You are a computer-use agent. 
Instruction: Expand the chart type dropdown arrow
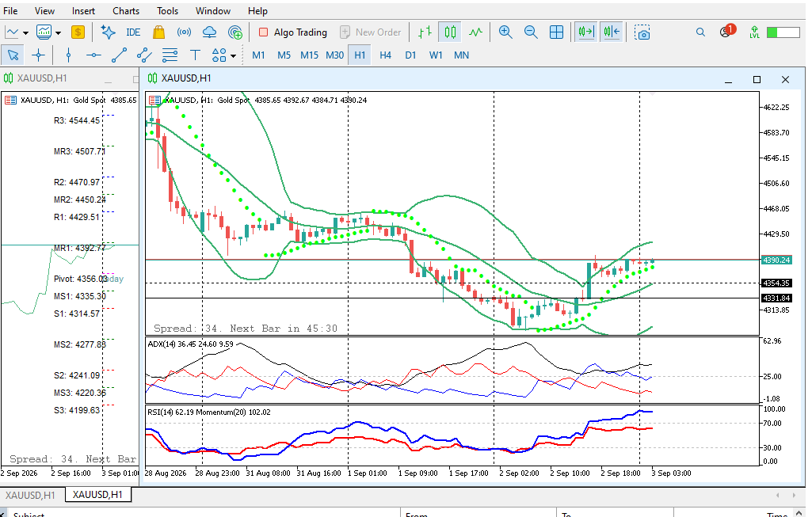(x=25, y=33)
